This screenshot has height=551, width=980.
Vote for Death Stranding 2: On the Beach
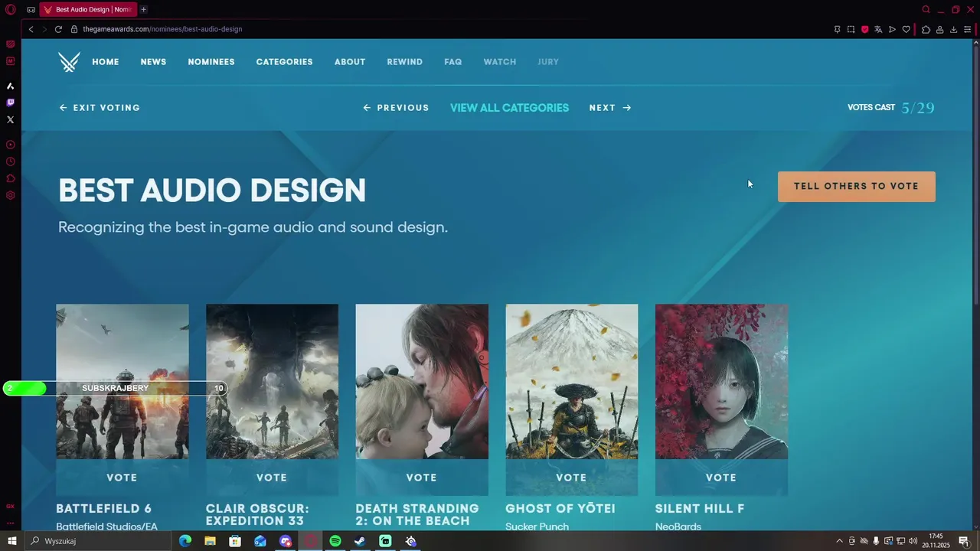pos(422,478)
